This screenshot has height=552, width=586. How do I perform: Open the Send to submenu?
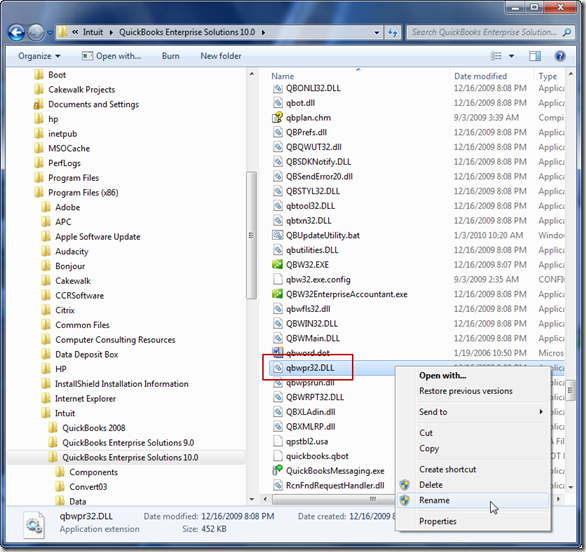click(x=473, y=412)
